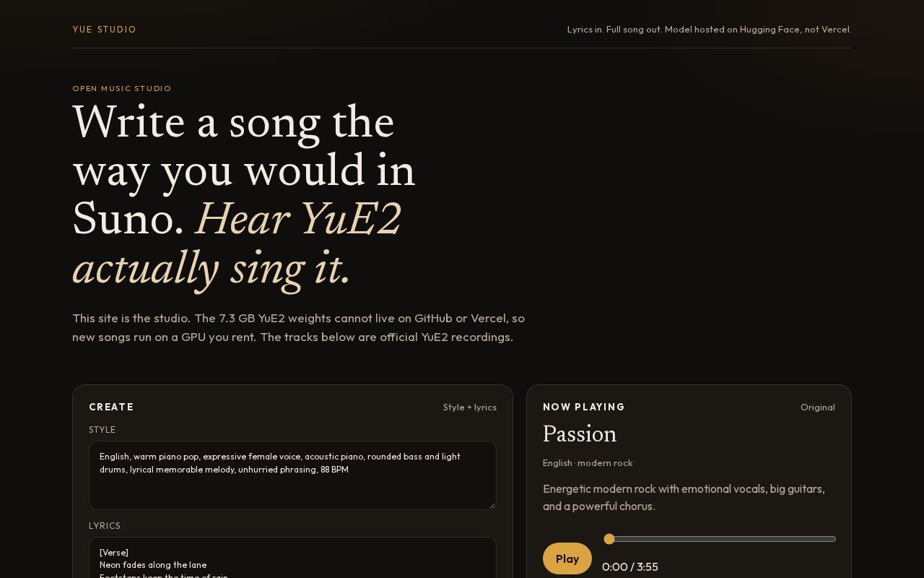Click the OPEN MUSIC STUDIO eyebrow label

coord(122,89)
